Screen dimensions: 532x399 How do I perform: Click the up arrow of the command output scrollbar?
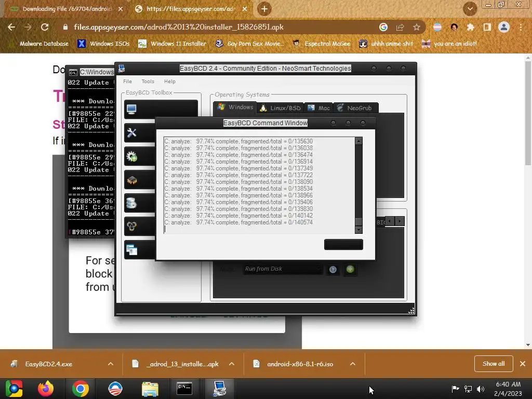tap(358, 141)
